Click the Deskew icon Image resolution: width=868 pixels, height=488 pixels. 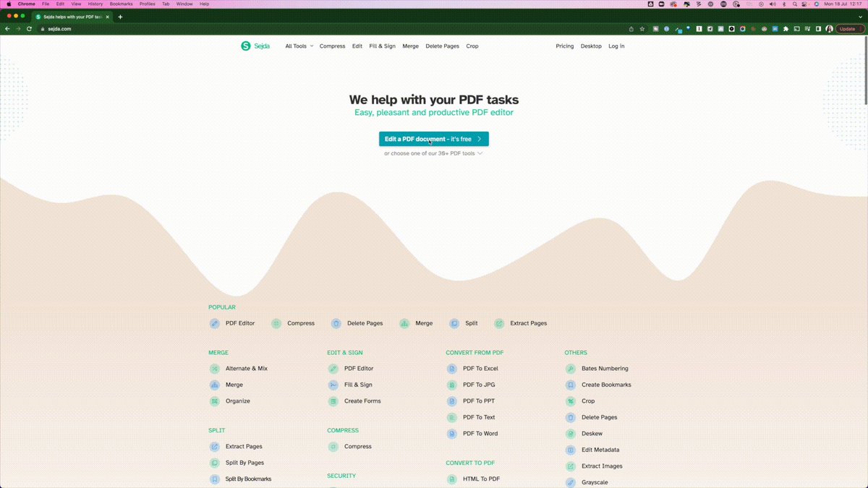pyautogui.click(x=571, y=434)
